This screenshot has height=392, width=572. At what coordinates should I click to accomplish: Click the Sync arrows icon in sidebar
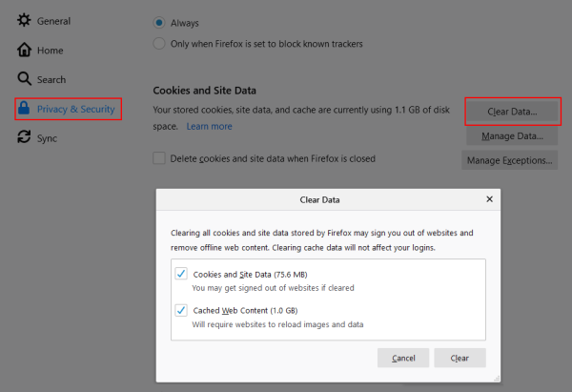(x=24, y=137)
